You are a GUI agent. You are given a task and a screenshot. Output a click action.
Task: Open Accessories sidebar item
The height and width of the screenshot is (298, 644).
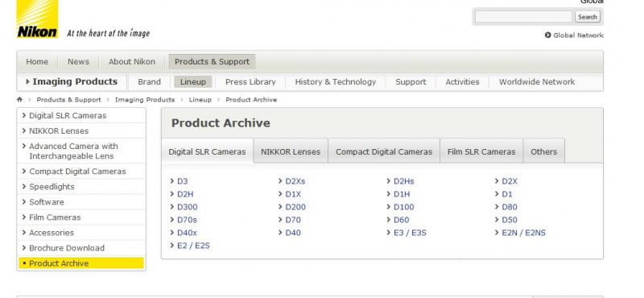(81, 233)
